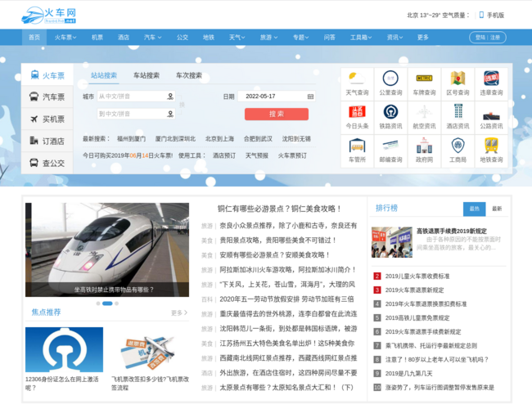Open the 地铁查询 subway icon
The image size is (532, 409).
pos(491,145)
